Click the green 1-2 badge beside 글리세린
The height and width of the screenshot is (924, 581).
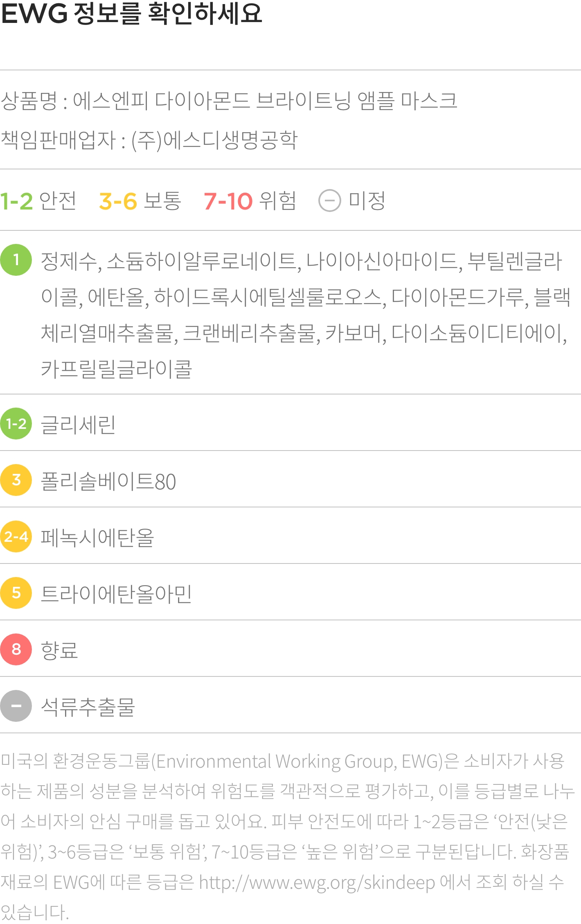tap(16, 424)
